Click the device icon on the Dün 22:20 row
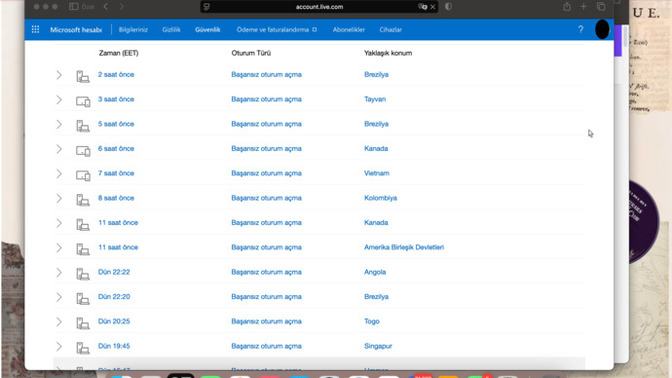Image resolution: width=672 pixels, height=378 pixels. pyautogui.click(x=83, y=299)
